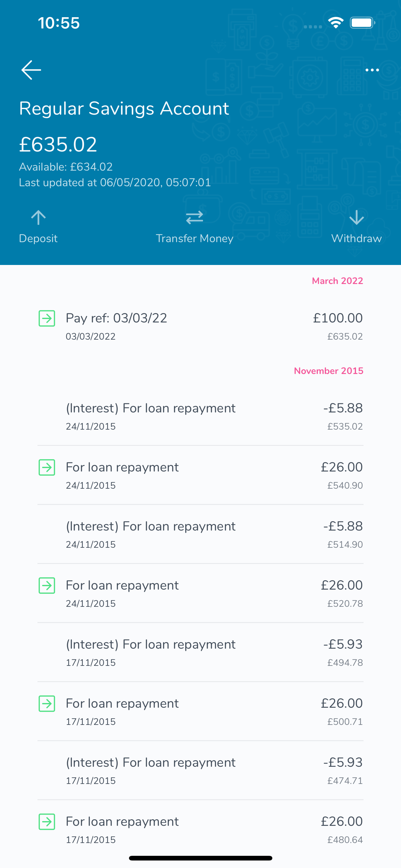Viewport: 401px width, 868px height.
Task: Tap the green icon beside Pay ref transaction
Action: pyautogui.click(x=47, y=318)
